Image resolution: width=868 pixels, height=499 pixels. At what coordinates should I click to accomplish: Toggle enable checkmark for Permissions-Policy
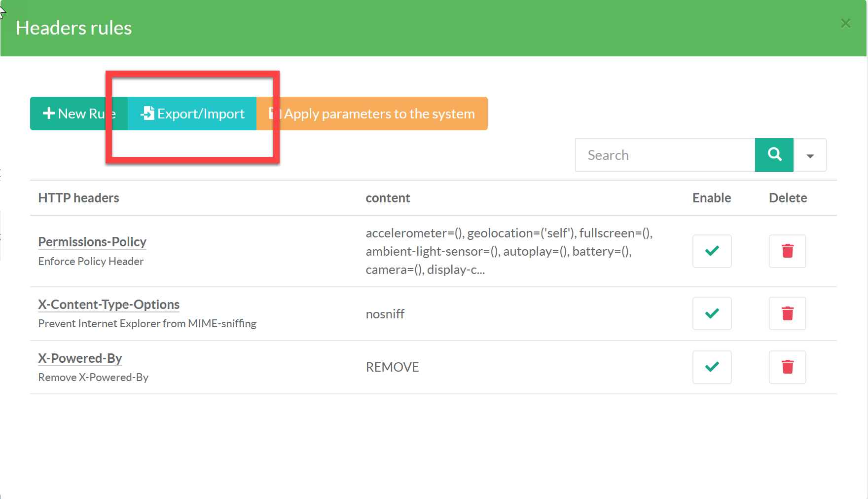coord(712,251)
